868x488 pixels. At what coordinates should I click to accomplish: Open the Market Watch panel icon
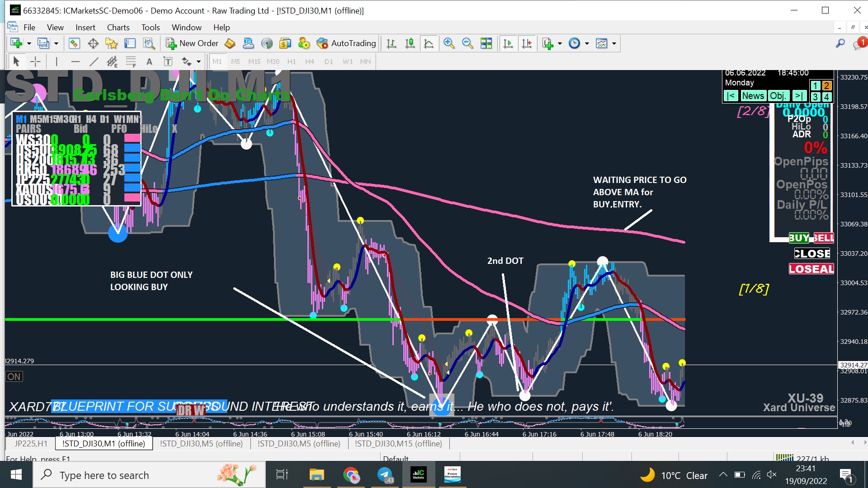coord(74,43)
